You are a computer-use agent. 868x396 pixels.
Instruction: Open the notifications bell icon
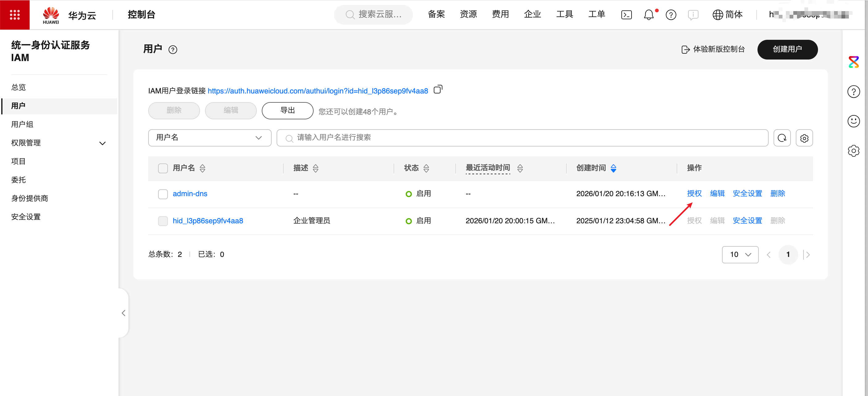(649, 14)
